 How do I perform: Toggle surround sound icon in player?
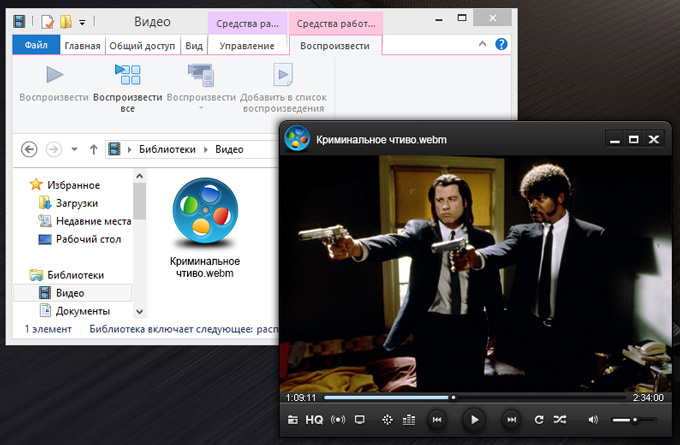click(338, 420)
